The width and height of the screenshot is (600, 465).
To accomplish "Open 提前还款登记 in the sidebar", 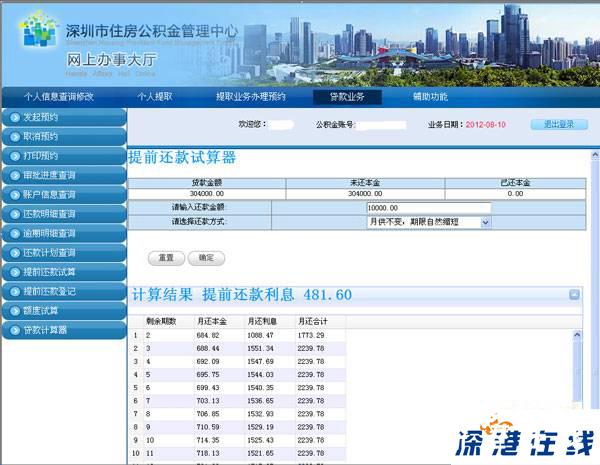I will coord(62,291).
